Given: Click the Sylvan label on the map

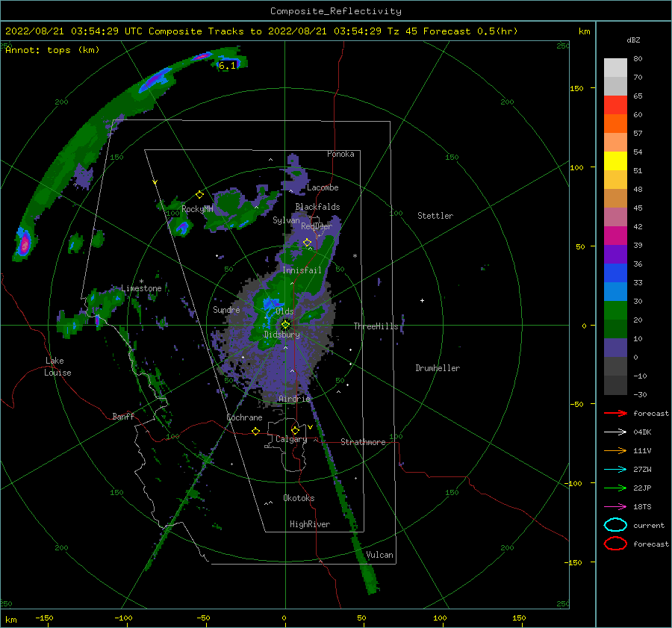Looking at the screenshot, I should 286,220.
